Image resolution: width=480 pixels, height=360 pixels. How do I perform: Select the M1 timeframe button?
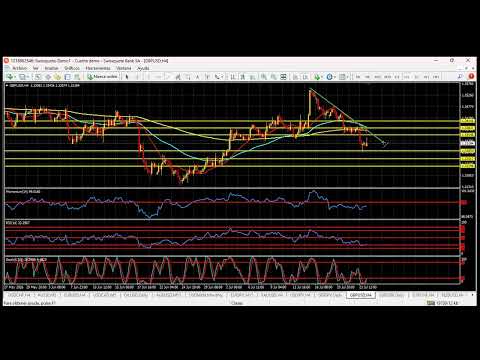coord(358,77)
